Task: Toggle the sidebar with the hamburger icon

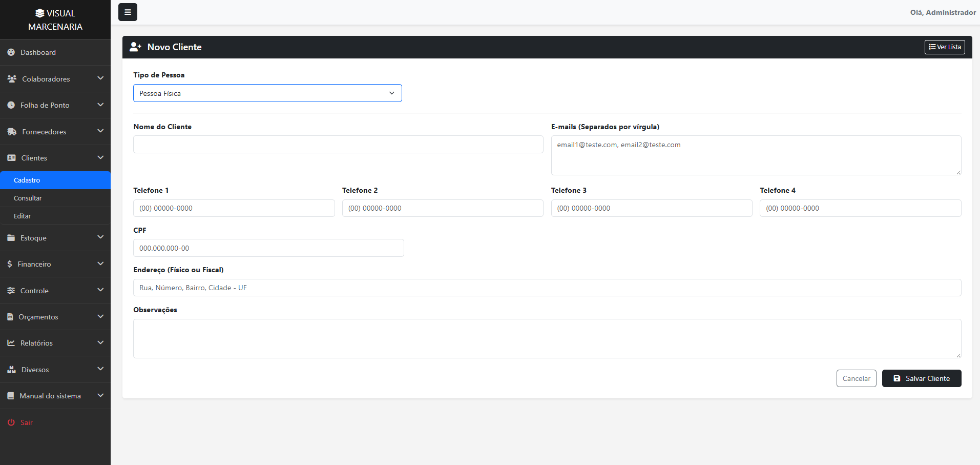Action: tap(128, 12)
